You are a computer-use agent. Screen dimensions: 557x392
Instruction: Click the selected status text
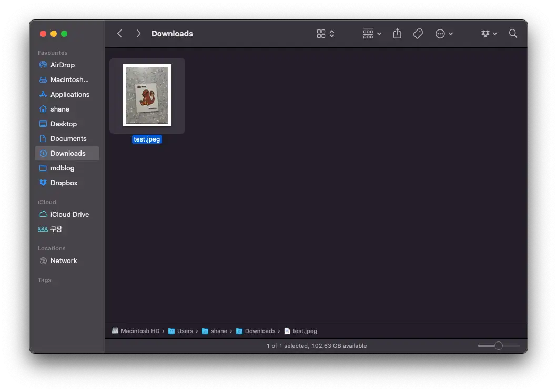click(317, 346)
